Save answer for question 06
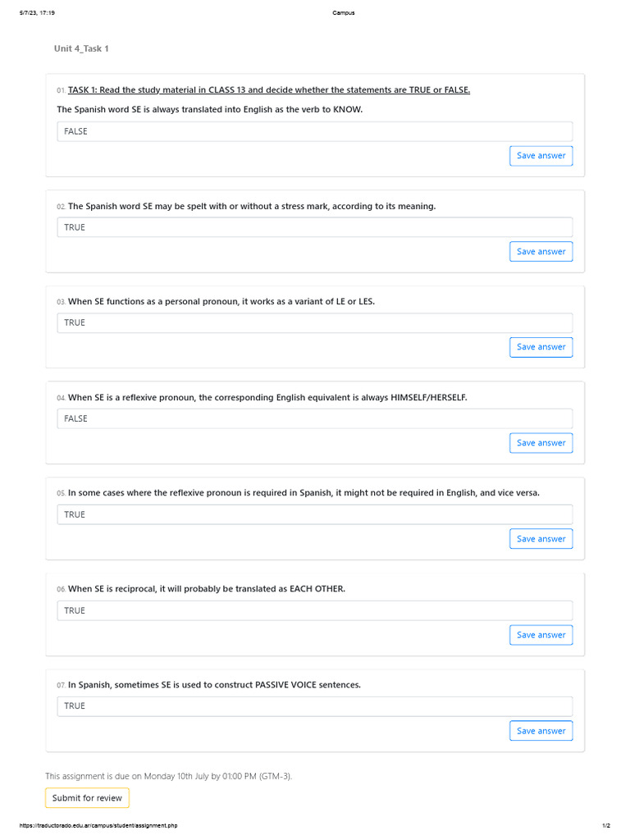This screenshot has width=630, height=840. pyautogui.click(x=541, y=635)
